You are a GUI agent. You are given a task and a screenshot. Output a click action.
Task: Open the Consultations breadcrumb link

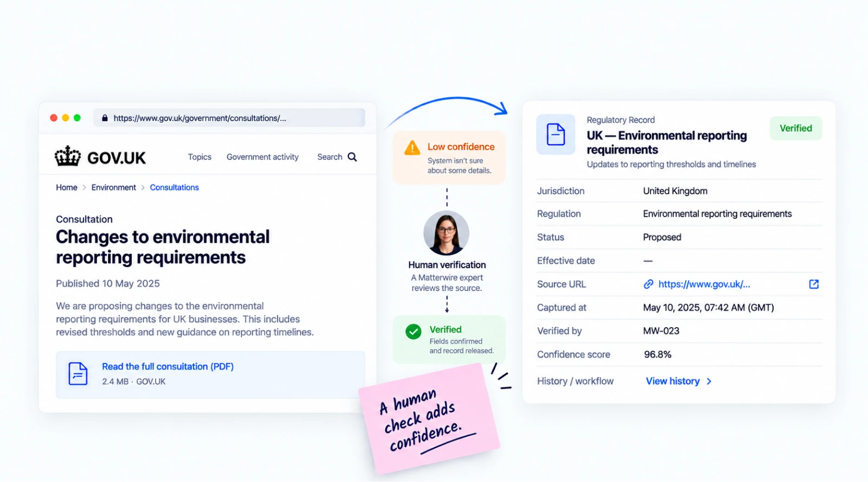point(174,187)
